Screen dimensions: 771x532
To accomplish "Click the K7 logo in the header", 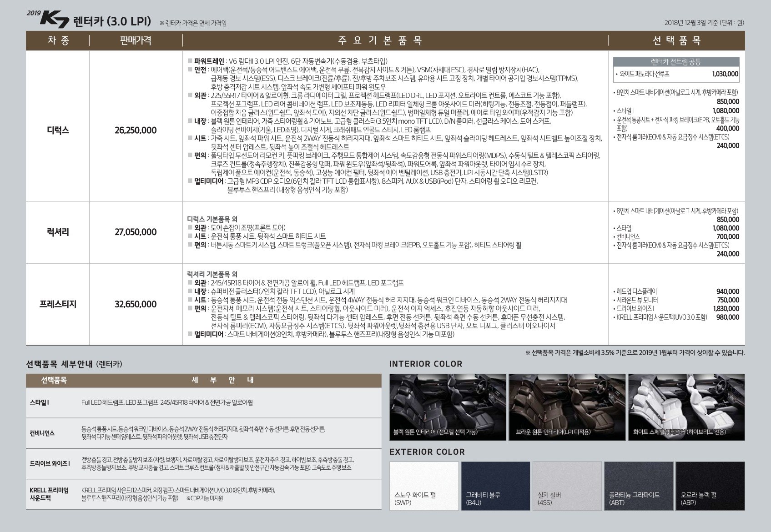I will [54, 20].
